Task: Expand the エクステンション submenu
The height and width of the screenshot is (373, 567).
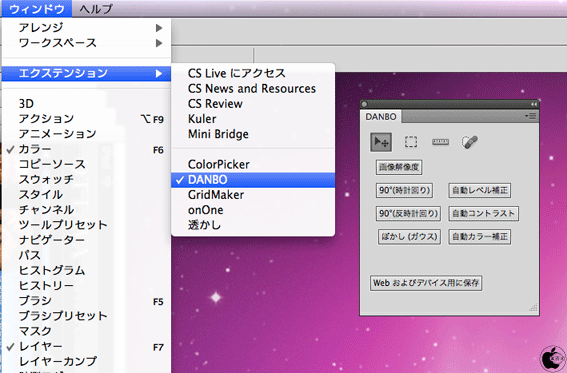Action: click(x=86, y=73)
